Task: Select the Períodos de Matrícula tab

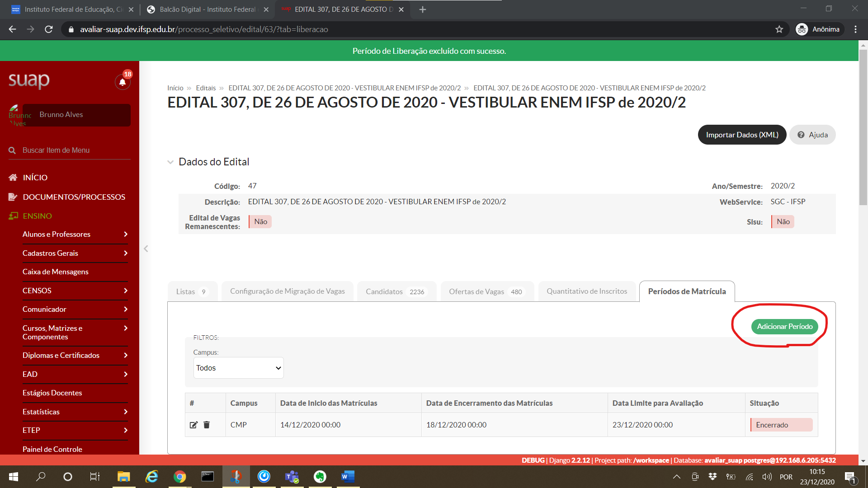Action: pos(687,291)
